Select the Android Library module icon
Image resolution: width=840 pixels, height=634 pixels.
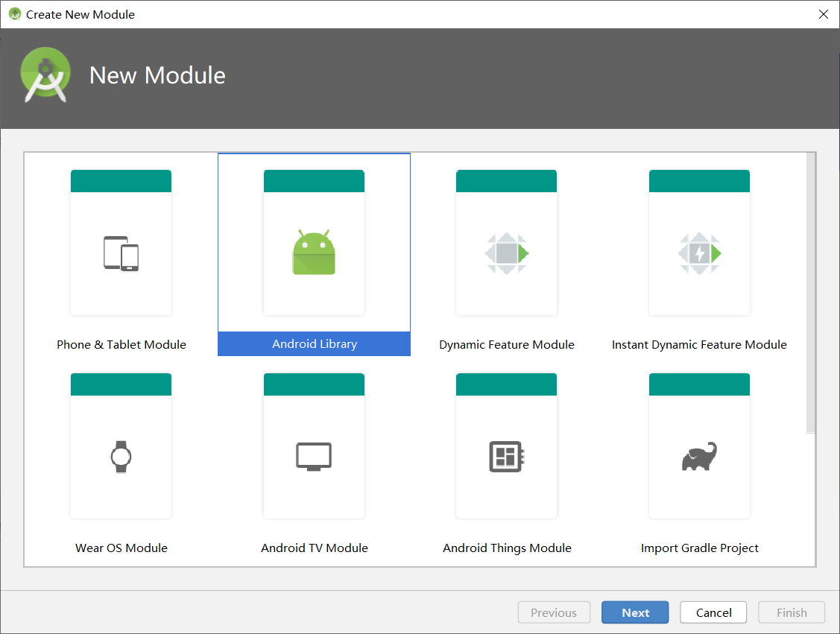[314, 252]
